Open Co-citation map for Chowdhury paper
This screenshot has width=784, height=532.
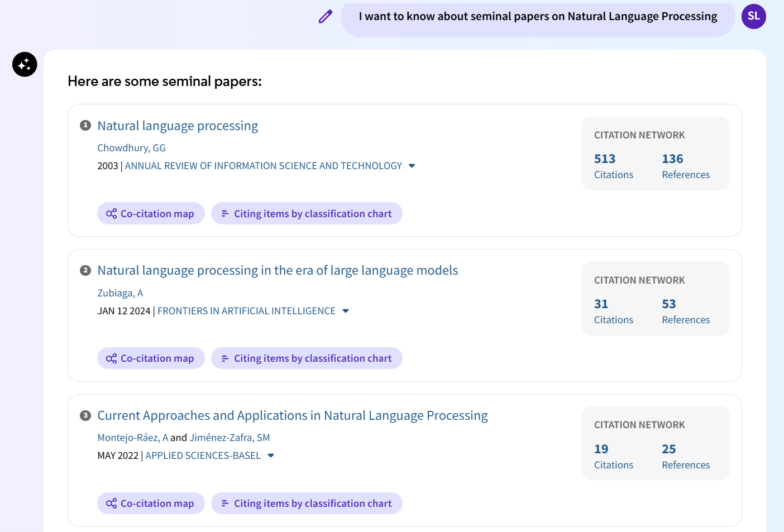coord(151,214)
